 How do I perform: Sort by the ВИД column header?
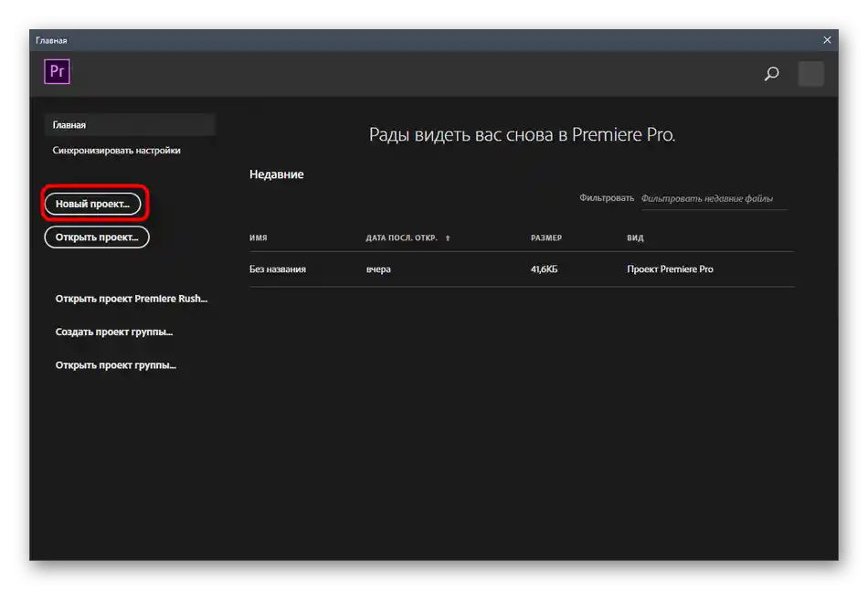pyautogui.click(x=635, y=237)
